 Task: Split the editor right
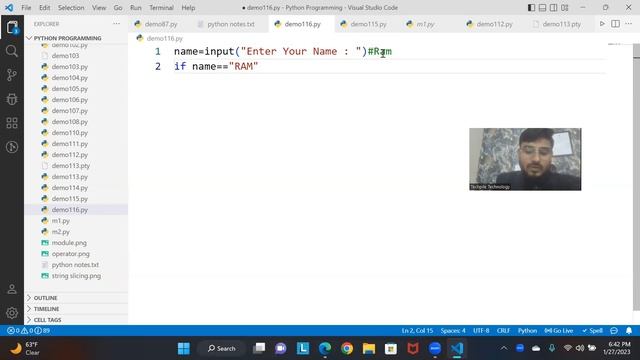tap(616, 24)
